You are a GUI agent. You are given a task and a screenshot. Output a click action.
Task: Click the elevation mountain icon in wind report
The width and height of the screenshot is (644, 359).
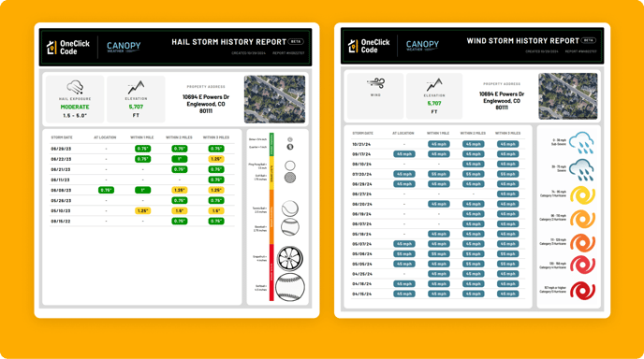434,84
